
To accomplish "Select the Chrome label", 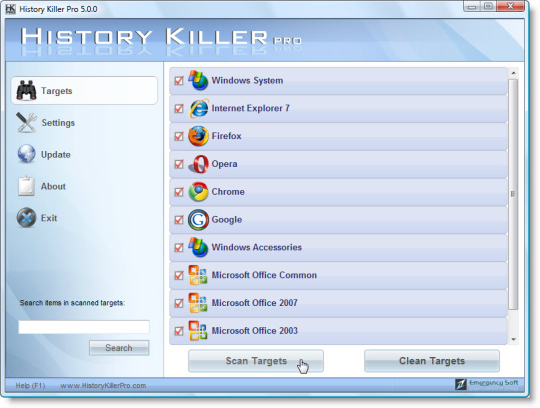I will (228, 192).
